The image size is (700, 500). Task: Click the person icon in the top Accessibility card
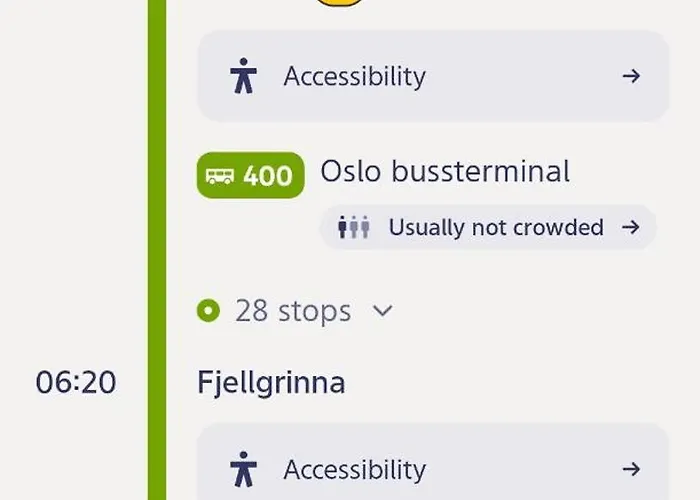tap(242, 76)
